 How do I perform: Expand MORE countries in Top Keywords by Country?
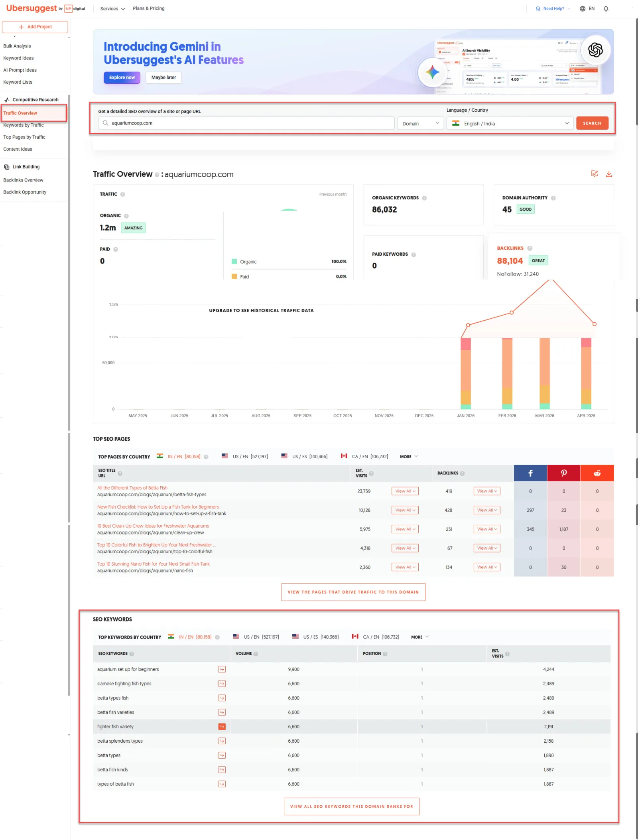[x=420, y=637]
